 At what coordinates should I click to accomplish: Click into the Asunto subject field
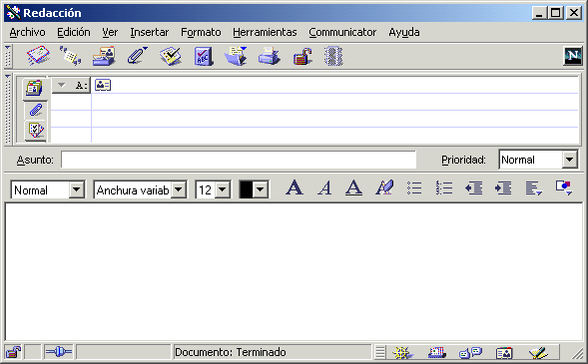pos(239,160)
